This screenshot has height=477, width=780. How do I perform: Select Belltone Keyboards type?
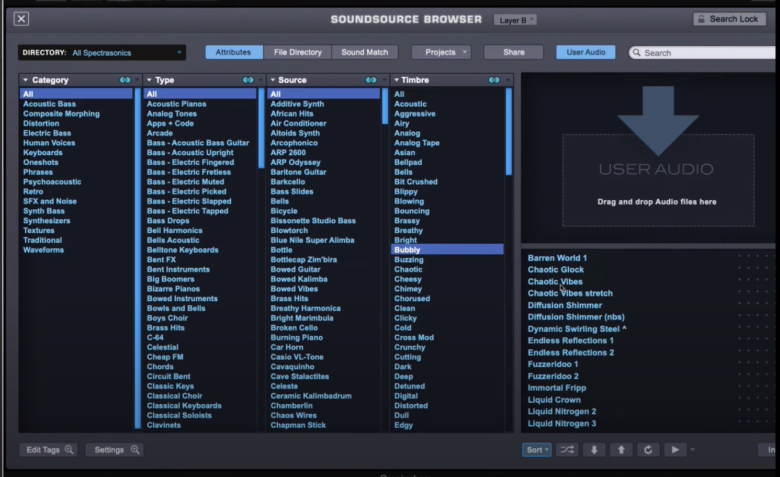click(x=183, y=250)
